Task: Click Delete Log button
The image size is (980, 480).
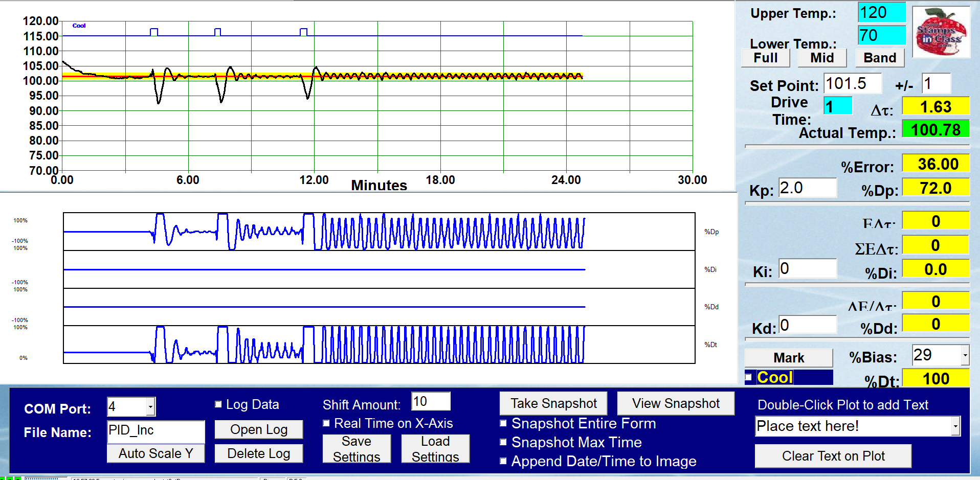Action: (259, 453)
